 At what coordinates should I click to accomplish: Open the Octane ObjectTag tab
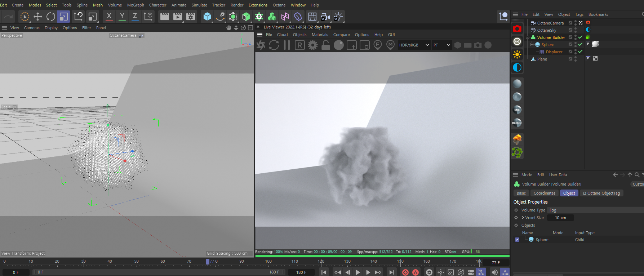(601, 193)
